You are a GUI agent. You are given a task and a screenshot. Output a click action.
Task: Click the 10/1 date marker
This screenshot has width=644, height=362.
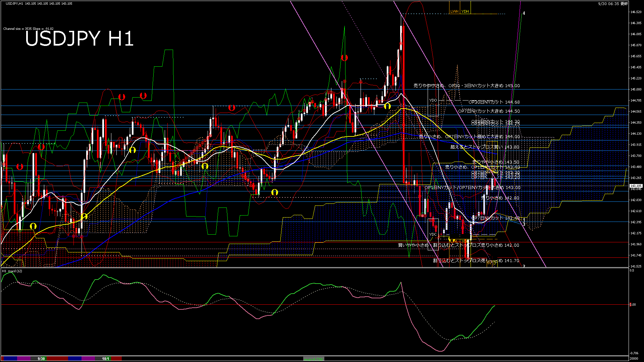click(106, 359)
